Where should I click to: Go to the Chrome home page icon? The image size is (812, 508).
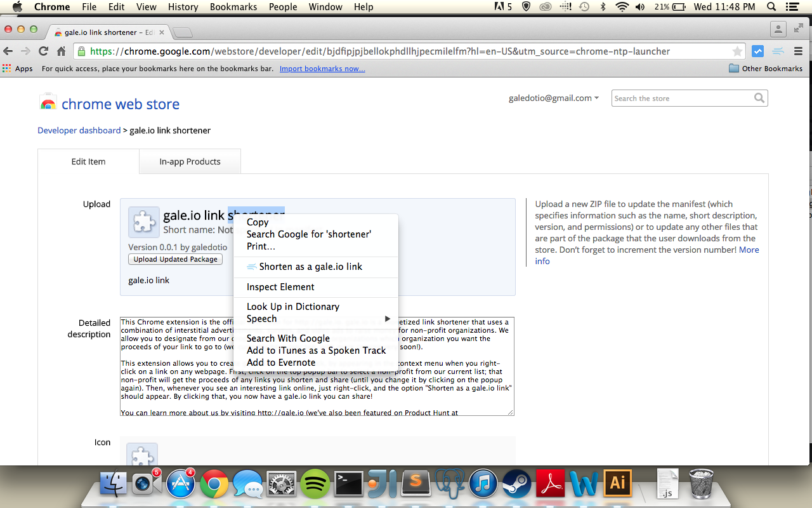[x=62, y=51]
